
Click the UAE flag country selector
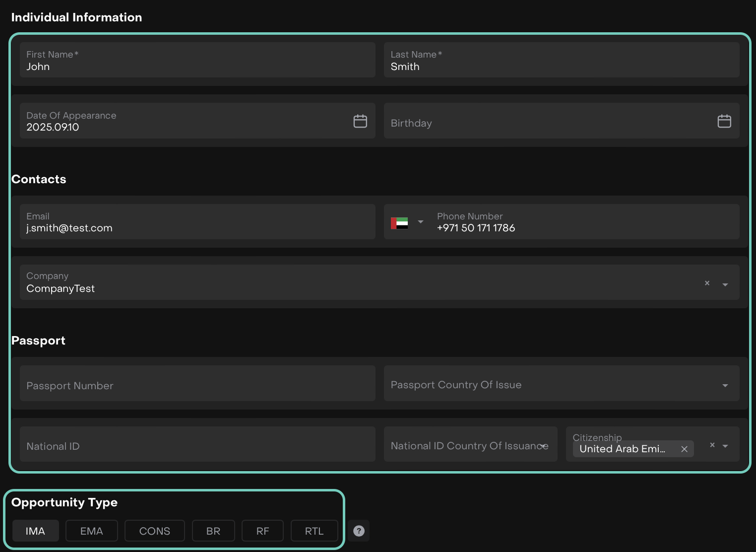pos(407,222)
